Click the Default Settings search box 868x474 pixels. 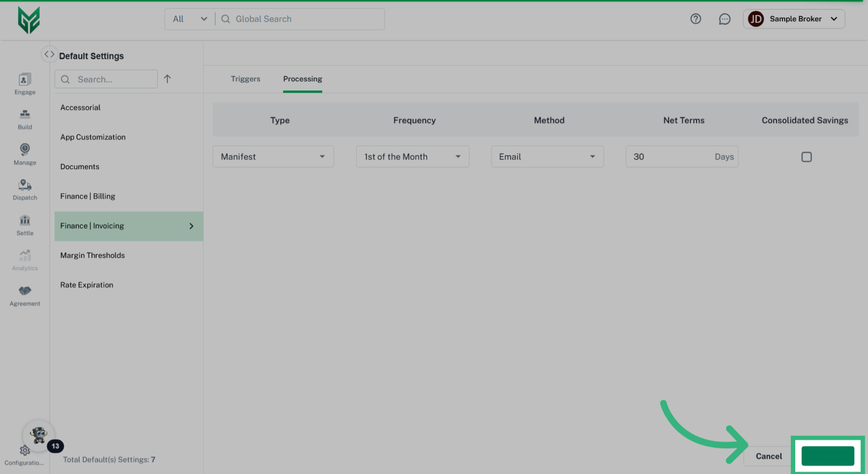[x=106, y=79]
